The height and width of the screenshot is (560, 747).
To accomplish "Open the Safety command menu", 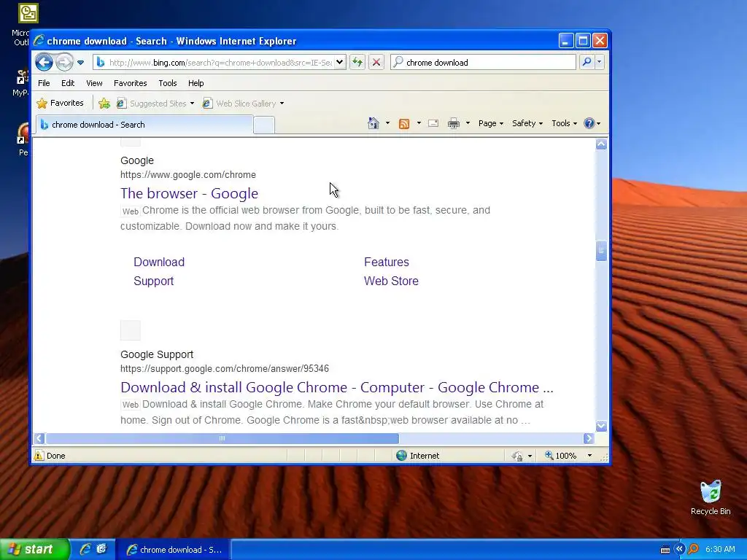I will 527,123.
